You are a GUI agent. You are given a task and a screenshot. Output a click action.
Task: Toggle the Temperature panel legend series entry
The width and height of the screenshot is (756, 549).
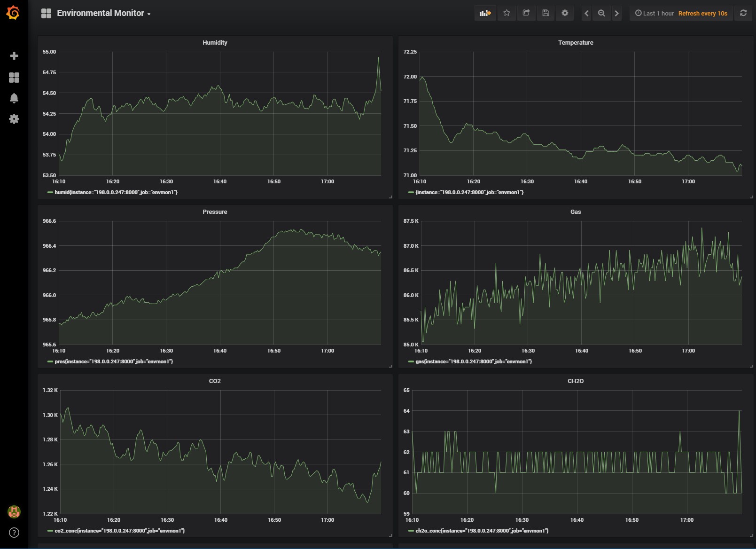pyautogui.click(x=469, y=192)
